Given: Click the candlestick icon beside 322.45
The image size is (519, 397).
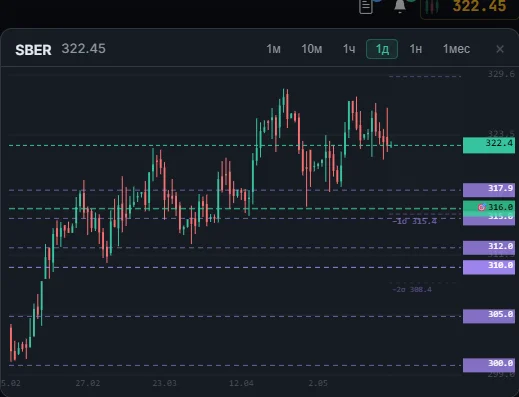Looking at the screenshot, I should (x=432, y=7).
